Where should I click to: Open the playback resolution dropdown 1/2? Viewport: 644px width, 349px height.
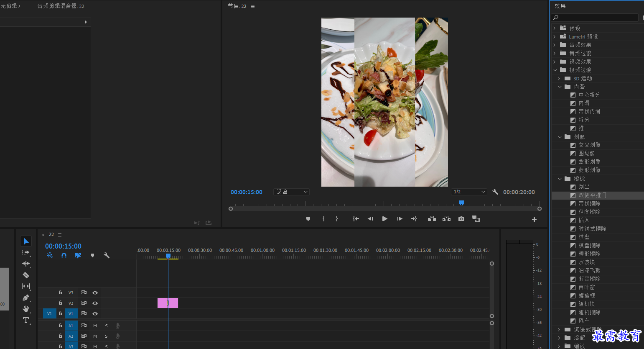(x=469, y=192)
